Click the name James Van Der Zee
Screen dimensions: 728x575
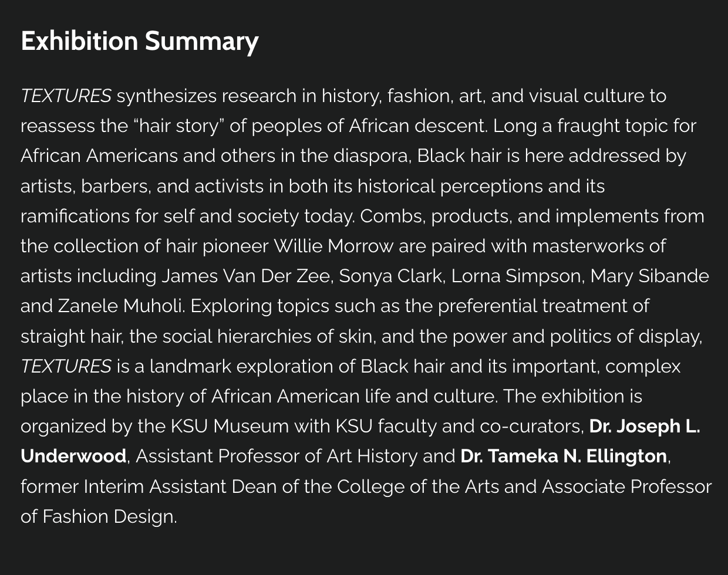click(x=245, y=276)
